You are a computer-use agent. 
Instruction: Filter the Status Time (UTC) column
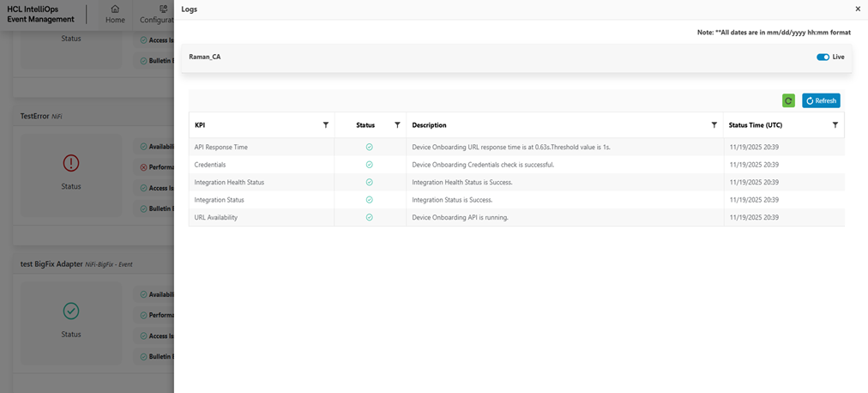835,125
